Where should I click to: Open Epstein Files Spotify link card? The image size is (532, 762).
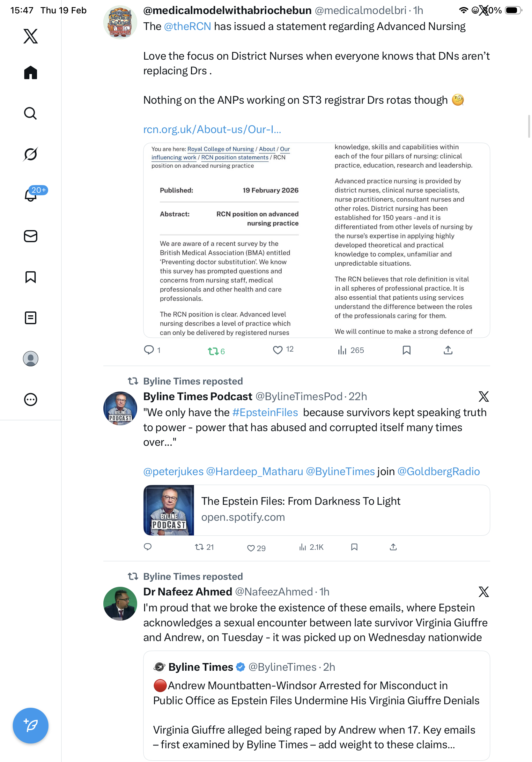316,510
